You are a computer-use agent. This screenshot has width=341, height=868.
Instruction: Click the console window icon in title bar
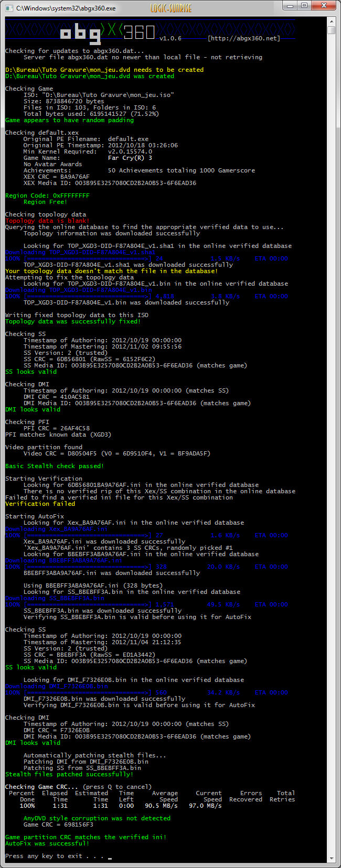pyautogui.click(x=9, y=7)
